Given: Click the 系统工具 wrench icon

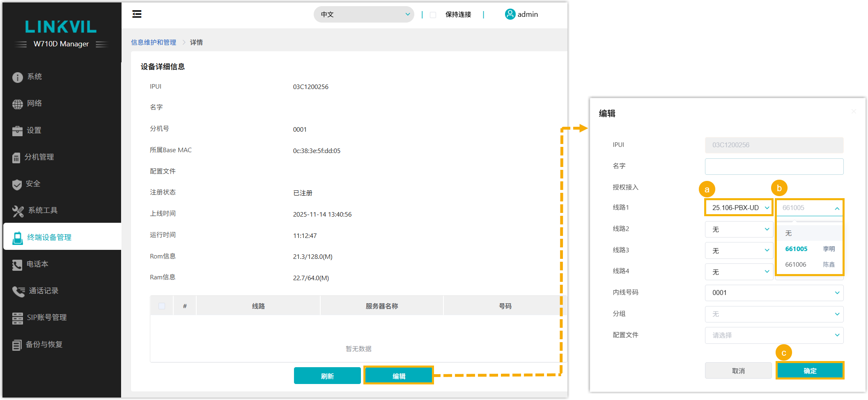Looking at the screenshot, I should point(18,211).
